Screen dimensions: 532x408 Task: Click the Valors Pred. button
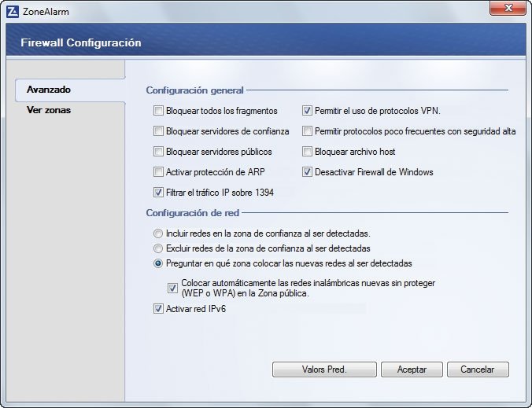(324, 369)
